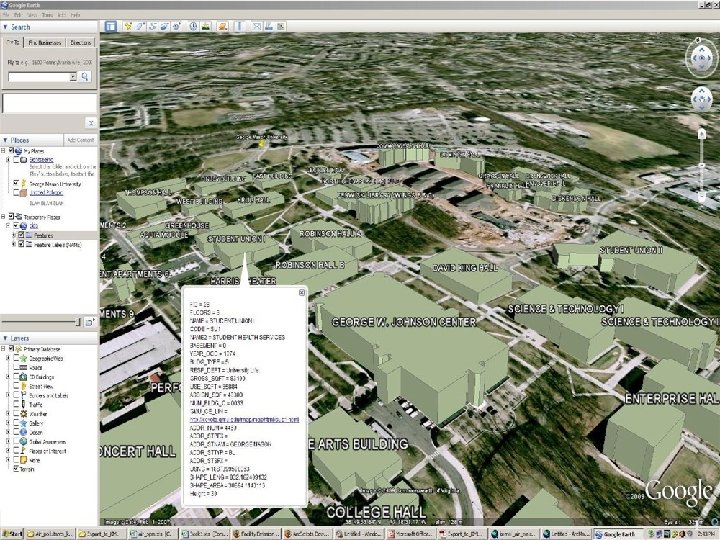The width and height of the screenshot is (720, 540).
Task: Switch to the Directions tab
Action: pos(80,42)
